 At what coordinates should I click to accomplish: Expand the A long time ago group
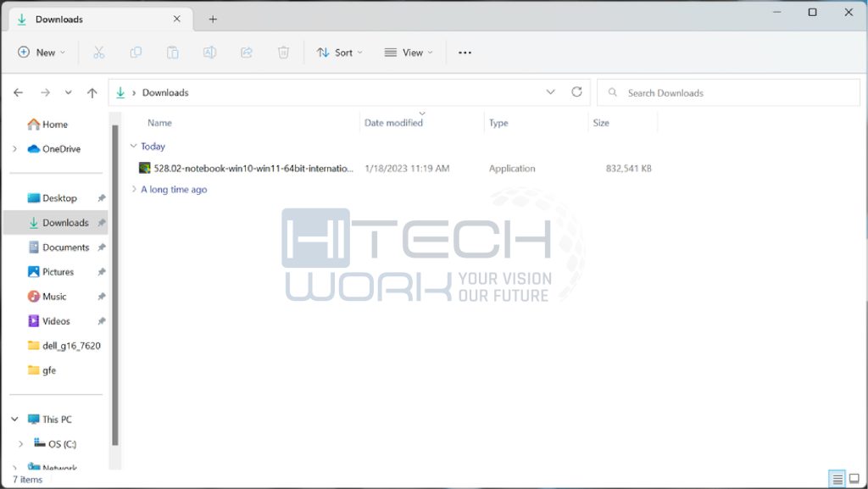click(133, 189)
